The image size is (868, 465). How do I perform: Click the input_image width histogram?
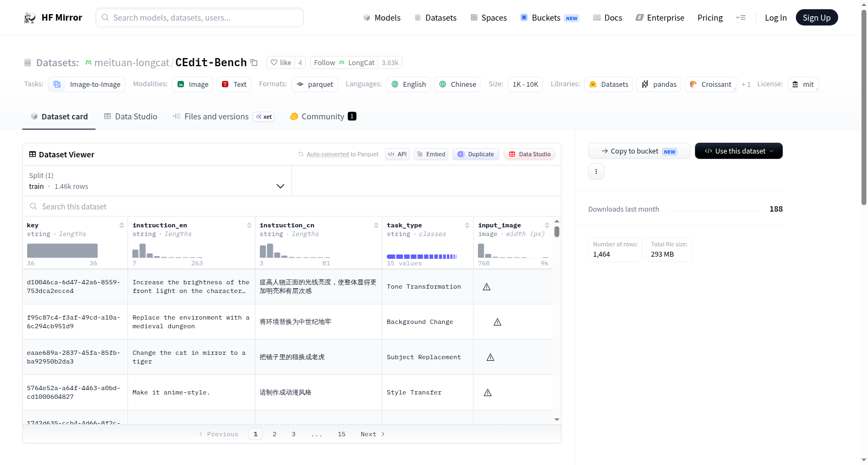(x=513, y=251)
